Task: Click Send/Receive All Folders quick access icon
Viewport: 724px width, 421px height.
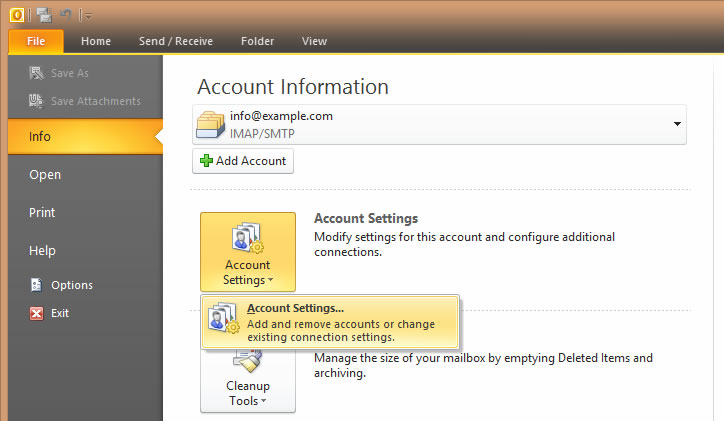Action: [44, 14]
